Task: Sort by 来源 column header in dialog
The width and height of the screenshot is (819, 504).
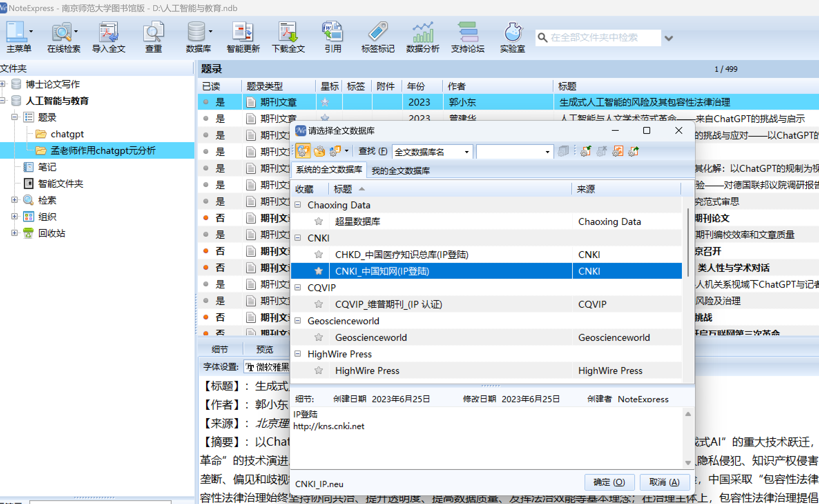Action: pyautogui.click(x=626, y=189)
